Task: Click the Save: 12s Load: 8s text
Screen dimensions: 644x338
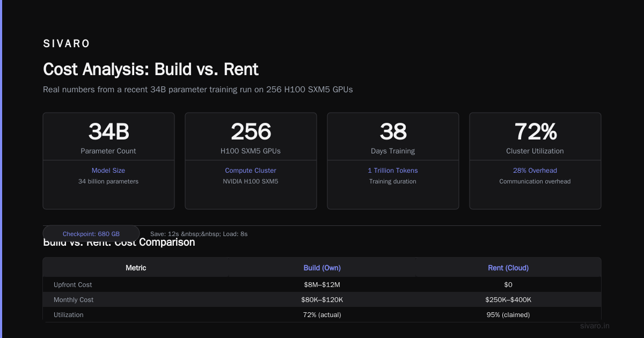Action: pyautogui.click(x=199, y=234)
